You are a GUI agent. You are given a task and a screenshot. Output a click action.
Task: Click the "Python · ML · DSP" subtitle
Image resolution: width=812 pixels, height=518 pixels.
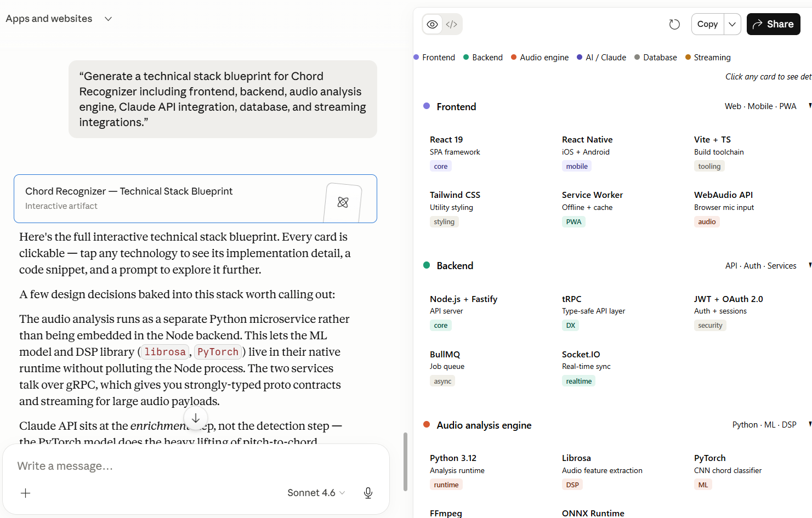764,425
